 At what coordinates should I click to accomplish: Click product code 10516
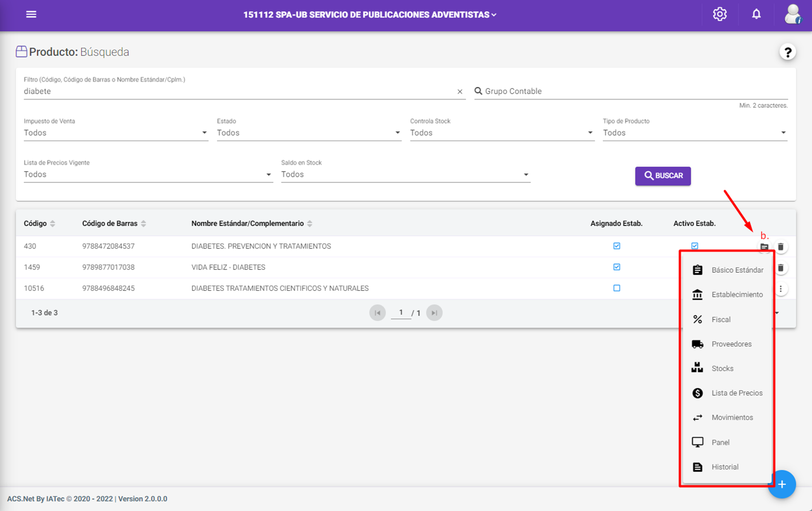pyautogui.click(x=34, y=288)
